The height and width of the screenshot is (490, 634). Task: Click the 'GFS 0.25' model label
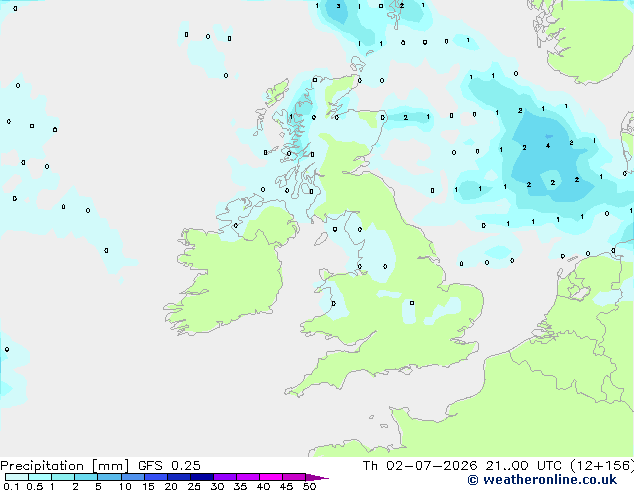point(169,466)
